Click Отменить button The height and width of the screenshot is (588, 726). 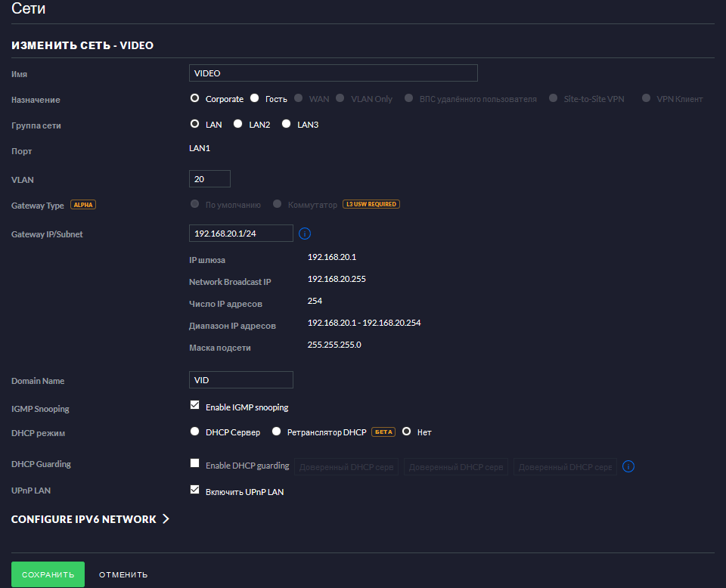pos(123,574)
